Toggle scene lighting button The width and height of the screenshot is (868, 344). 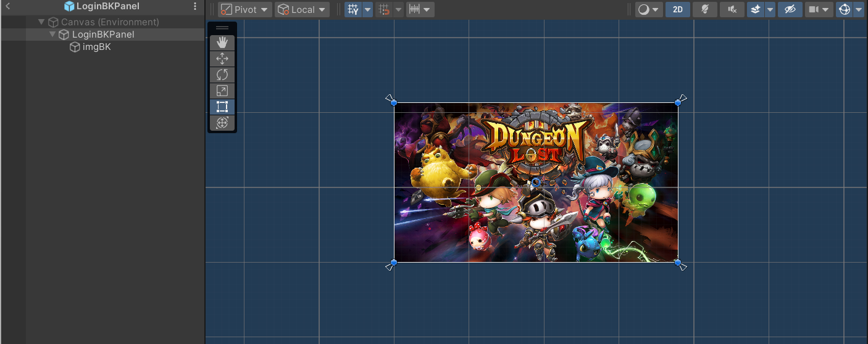click(705, 9)
